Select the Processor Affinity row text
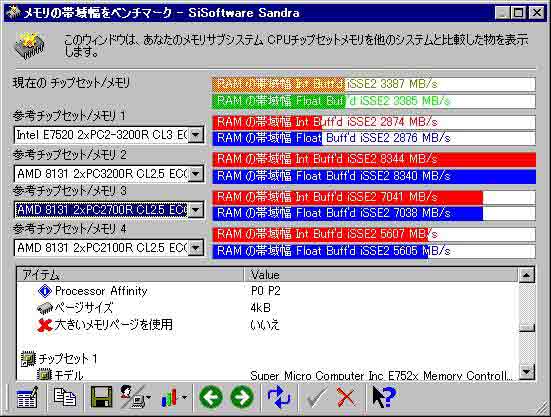 click(x=101, y=291)
